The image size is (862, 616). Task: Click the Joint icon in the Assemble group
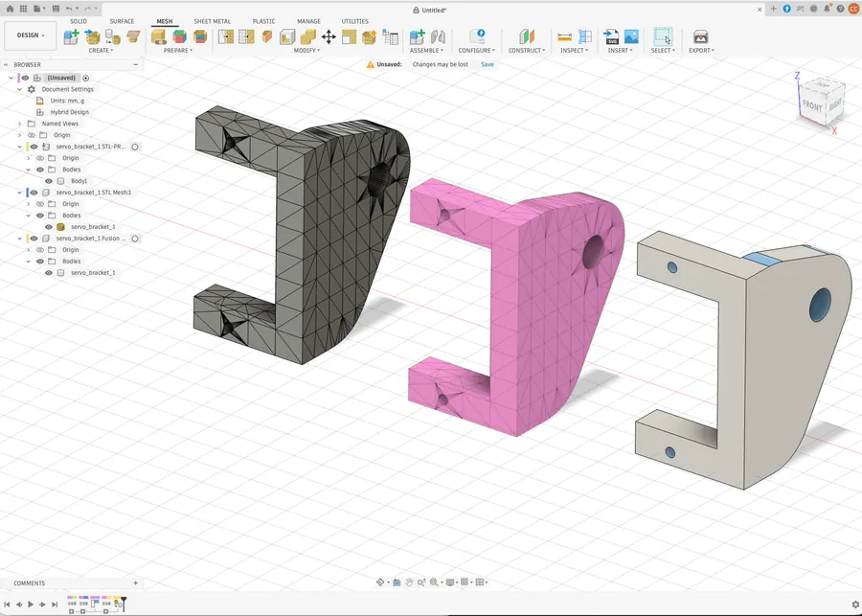[x=438, y=36]
